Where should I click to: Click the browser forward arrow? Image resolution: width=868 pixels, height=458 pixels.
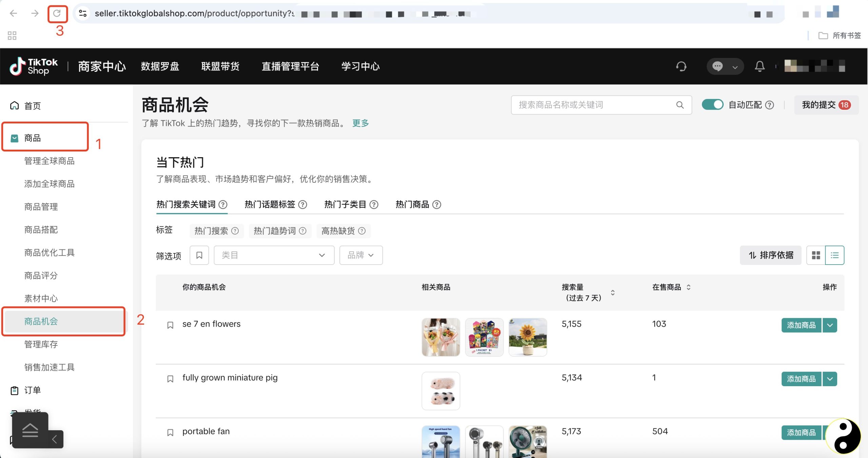(x=35, y=13)
